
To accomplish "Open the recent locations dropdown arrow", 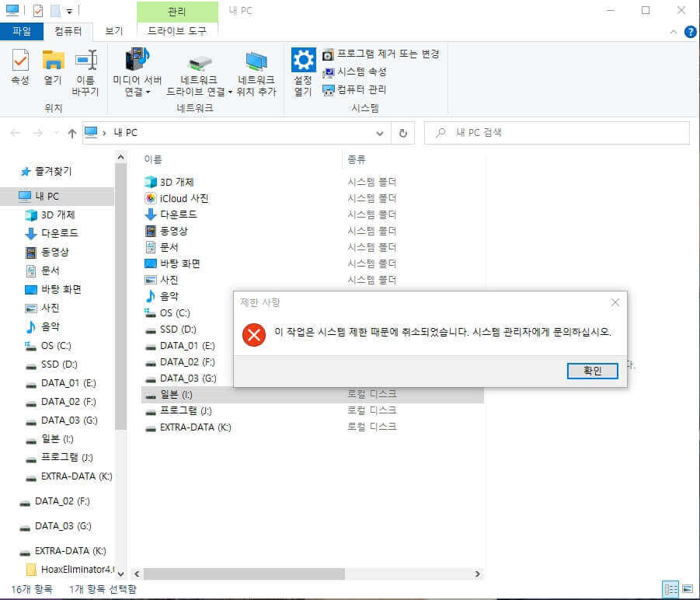I will (x=56, y=133).
